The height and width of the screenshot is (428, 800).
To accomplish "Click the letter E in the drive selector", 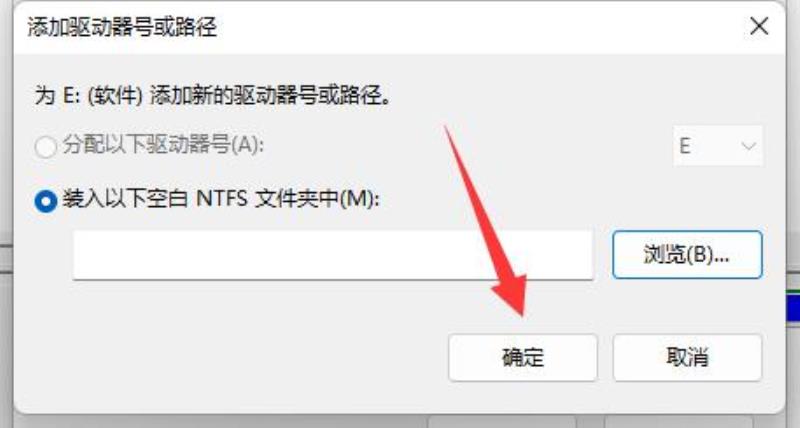I will [x=685, y=146].
